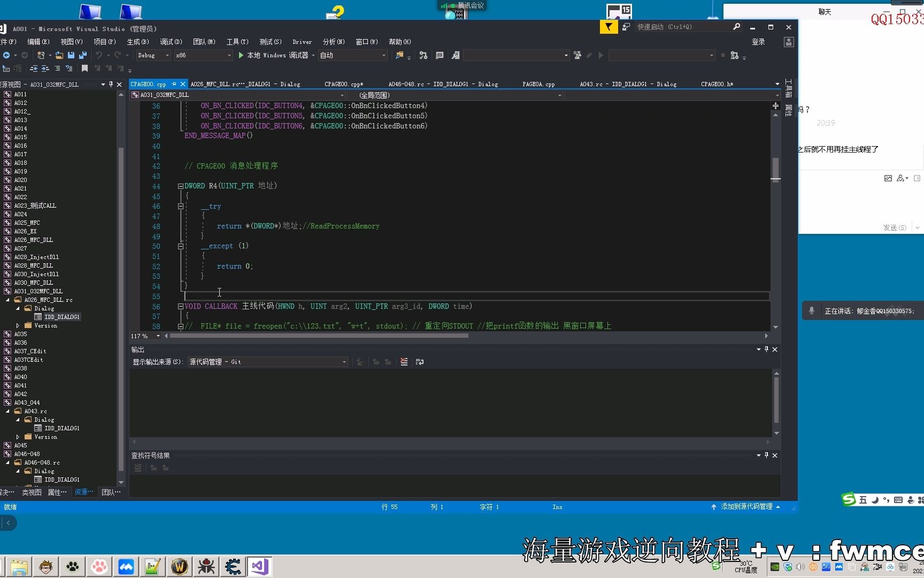
Task: Switch to the CPAGE00.h* tab
Action: pos(717,84)
